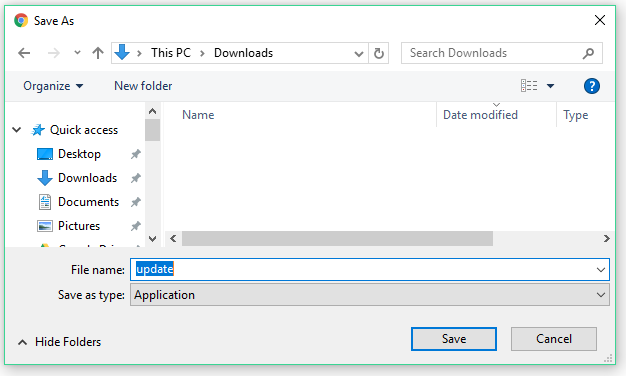Sort by the Name column header

[x=198, y=115]
